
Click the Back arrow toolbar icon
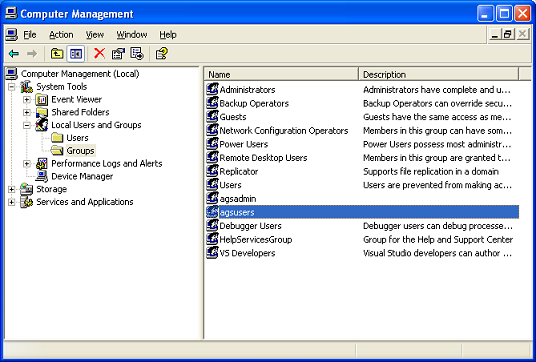[14, 54]
